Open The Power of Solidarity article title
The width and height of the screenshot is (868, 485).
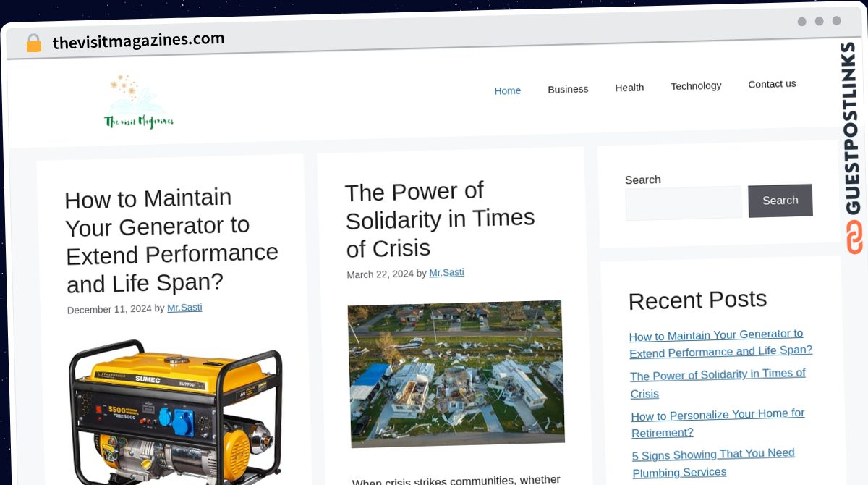(x=440, y=219)
